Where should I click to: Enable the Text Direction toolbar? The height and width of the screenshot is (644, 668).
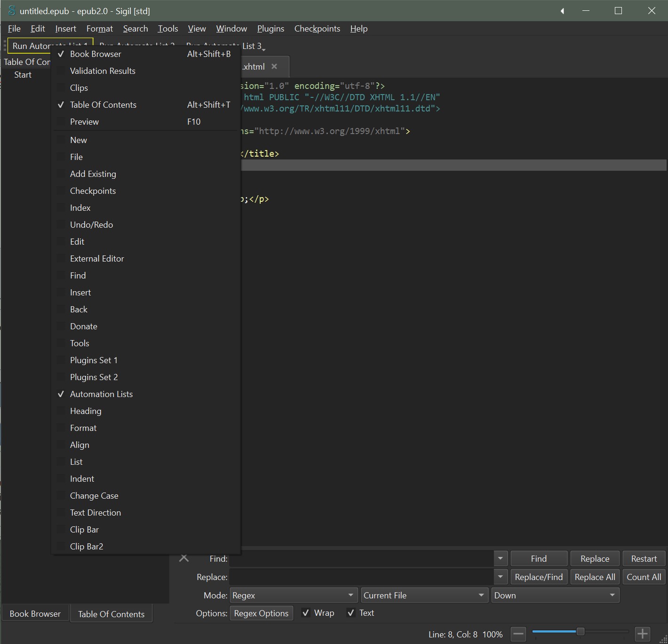click(146, 513)
